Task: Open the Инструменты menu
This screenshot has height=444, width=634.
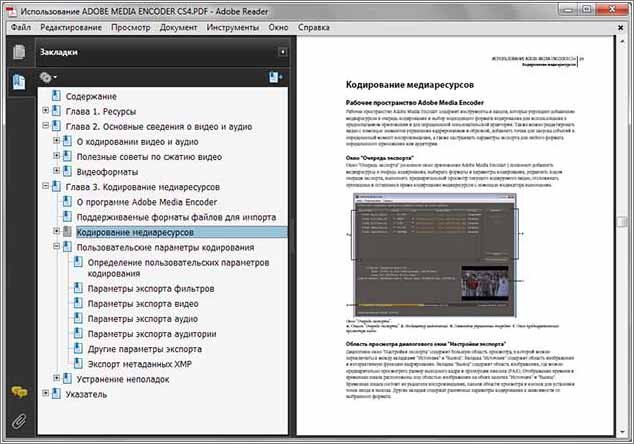Action: coord(232,27)
